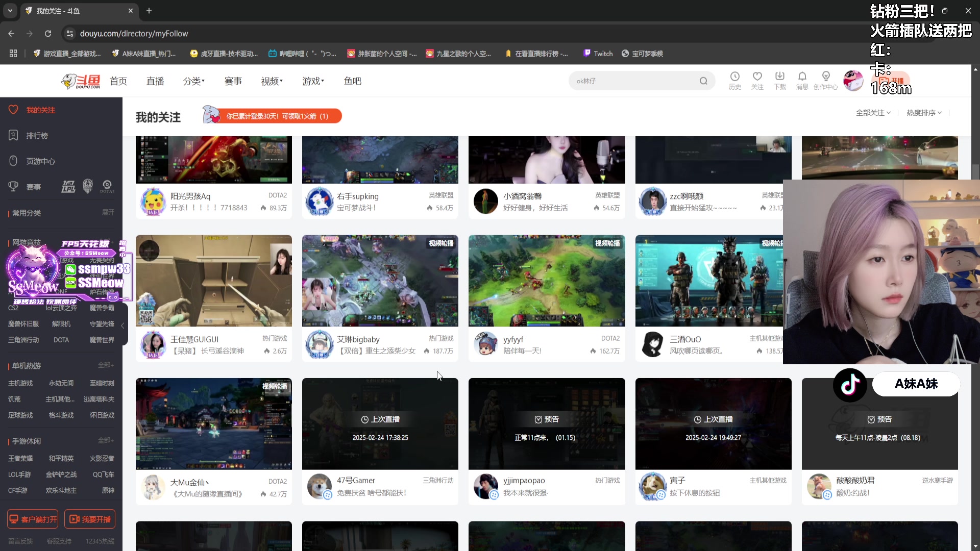Click the 我的关注 heart sidebar icon

pos(13,110)
